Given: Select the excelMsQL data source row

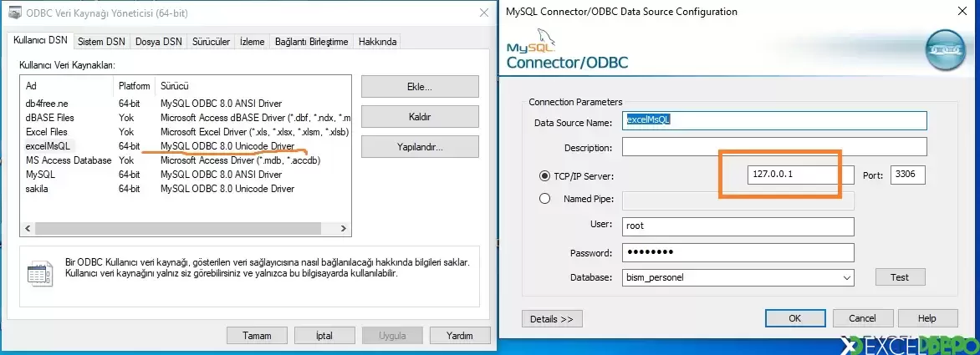Looking at the screenshot, I should (x=186, y=146).
